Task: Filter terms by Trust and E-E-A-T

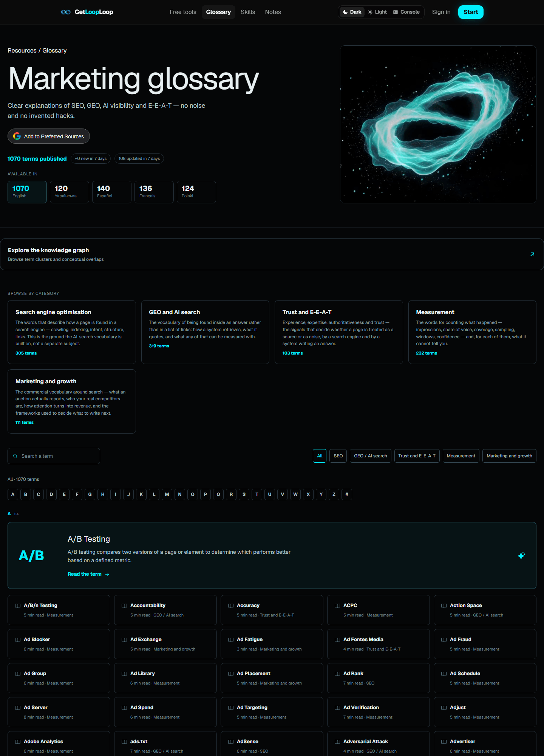Action: click(x=417, y=456)
